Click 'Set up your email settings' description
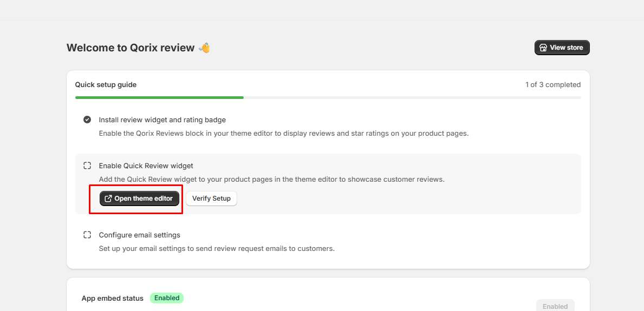This screenshot has height=311, width=644. [217, 249]
